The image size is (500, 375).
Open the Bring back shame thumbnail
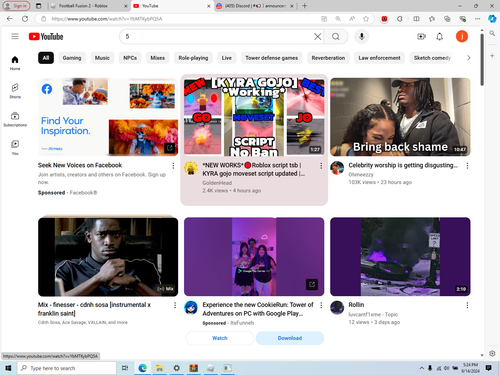point(400,117)
